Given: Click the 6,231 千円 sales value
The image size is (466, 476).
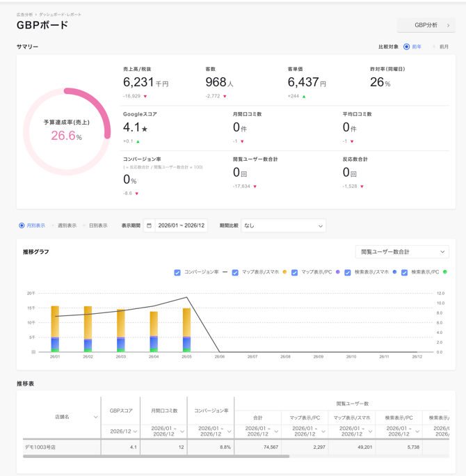Looking at the screenshot, I should 145,82.
